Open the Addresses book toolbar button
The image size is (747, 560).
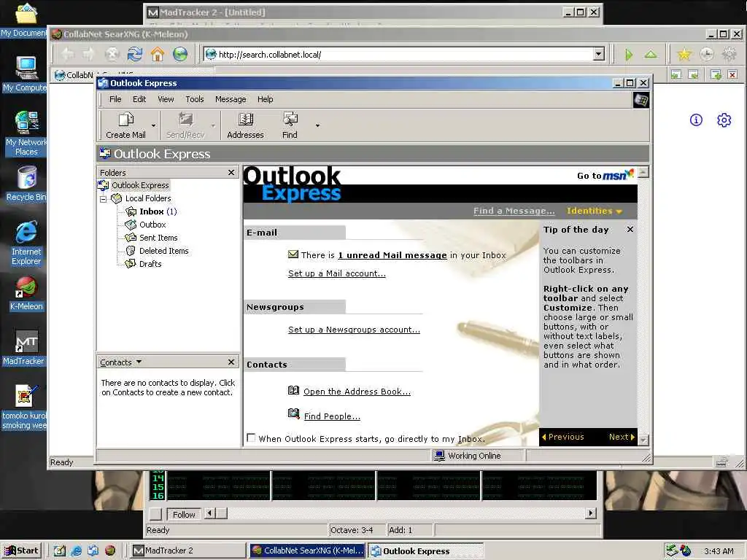[x=245, y=125]
